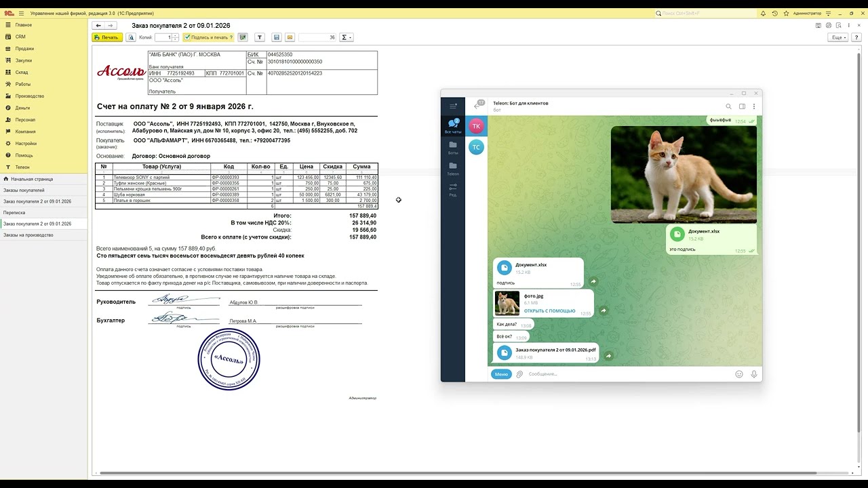Screen dimensions: 868x488
Task: Click ОТКРЫТЬ С ПОМОЩЬЮ link
Action: [549, 311]
